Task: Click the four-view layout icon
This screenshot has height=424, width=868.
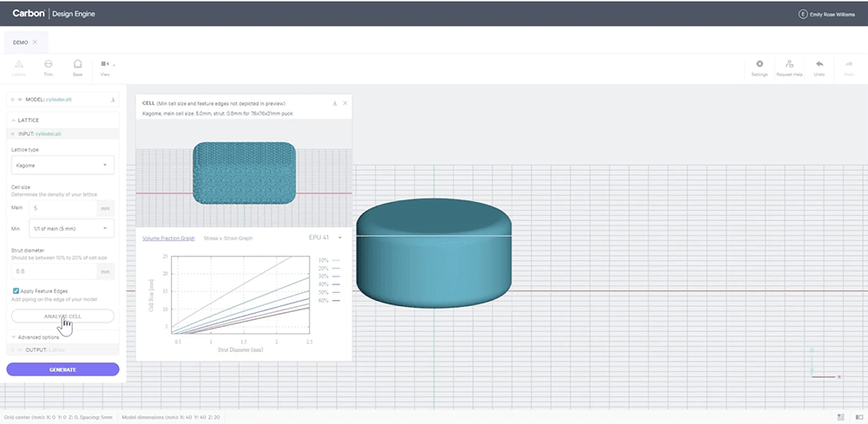Action: pyautogui.click(x=841, y=417)
